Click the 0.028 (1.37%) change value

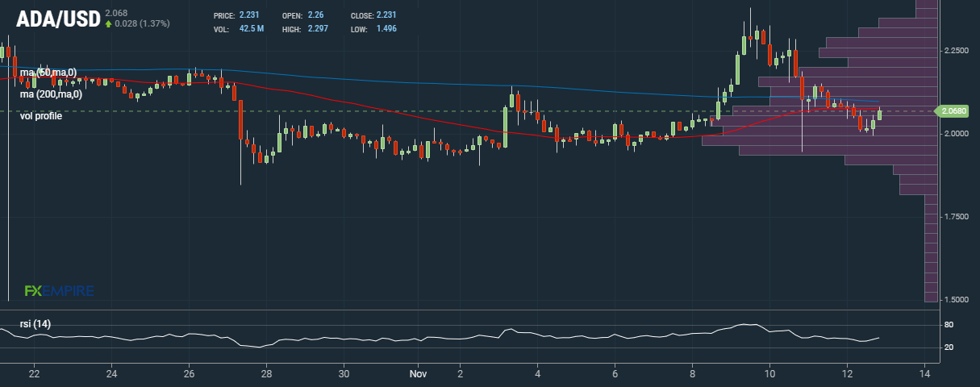(142, 23)
